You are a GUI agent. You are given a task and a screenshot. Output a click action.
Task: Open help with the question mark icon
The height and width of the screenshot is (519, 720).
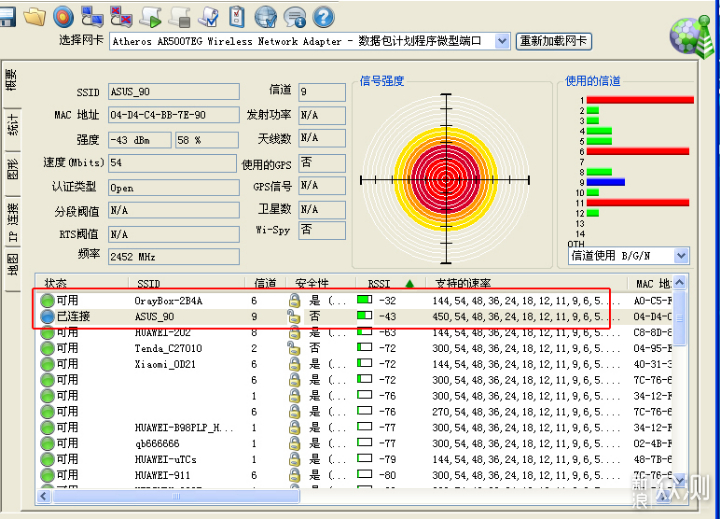(324, 17)
